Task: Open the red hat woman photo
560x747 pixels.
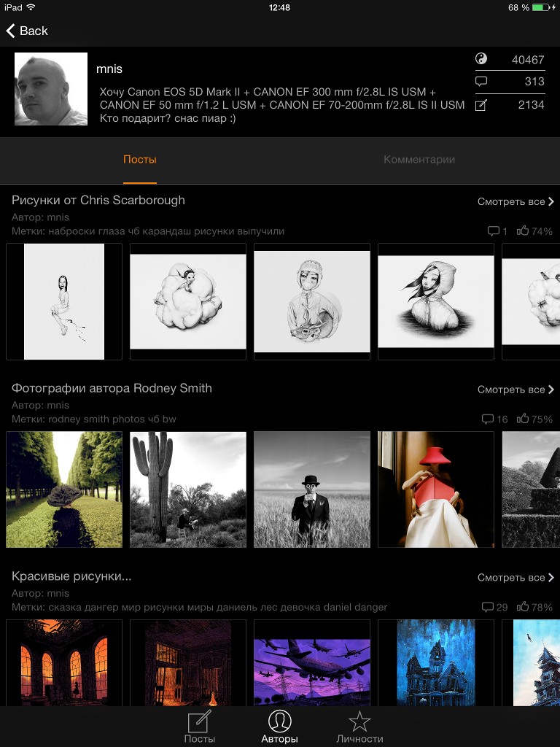Action: (x=436, y=489)
